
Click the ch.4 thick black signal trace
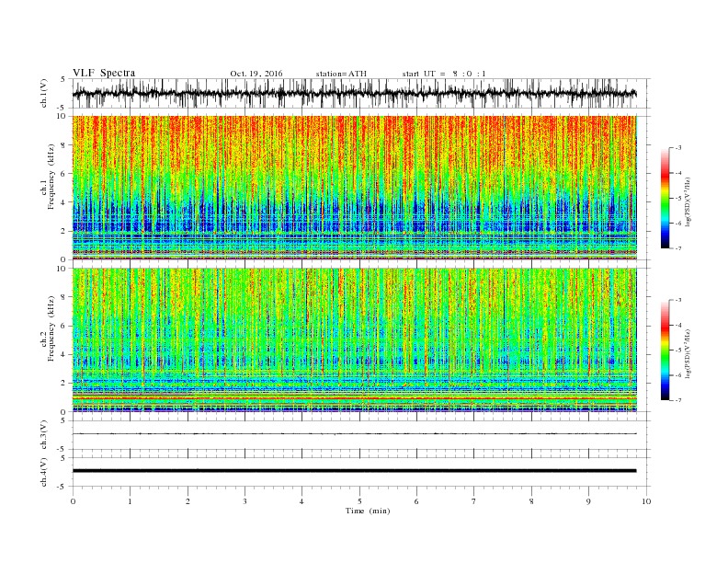pos(355,471)
